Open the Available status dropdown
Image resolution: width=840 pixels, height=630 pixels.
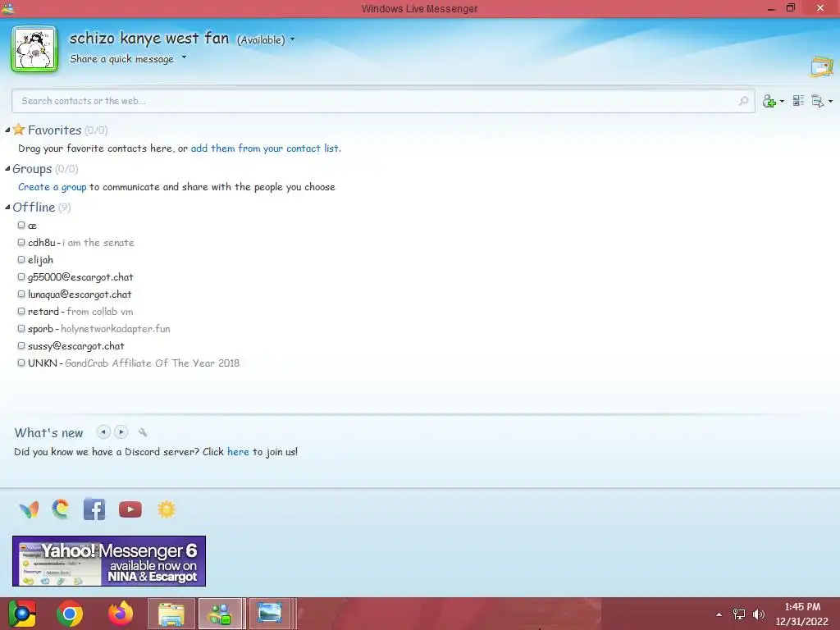click(x=266, y=39)
